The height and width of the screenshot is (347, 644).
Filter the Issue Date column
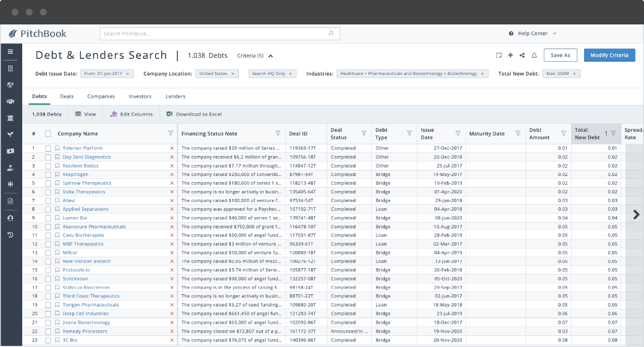pos(458,133)
